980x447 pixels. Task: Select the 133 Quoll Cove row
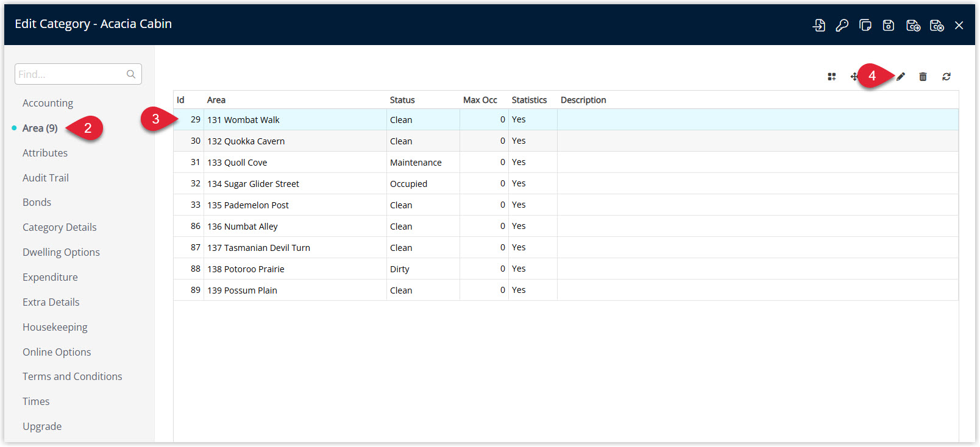click(566, 162)
